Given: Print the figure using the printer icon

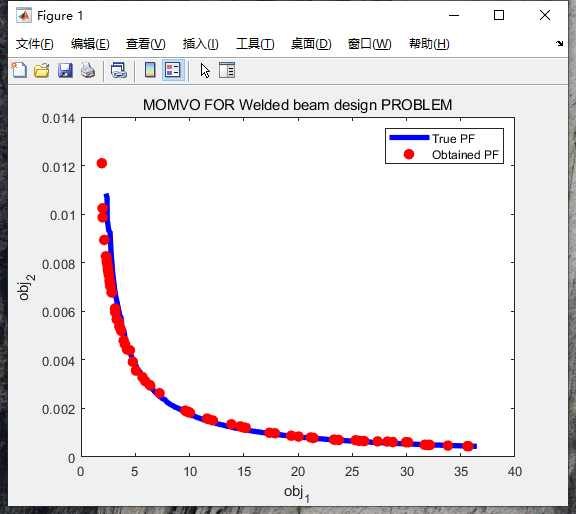Looking at the screenshot, I should click(x=88, y=70).
